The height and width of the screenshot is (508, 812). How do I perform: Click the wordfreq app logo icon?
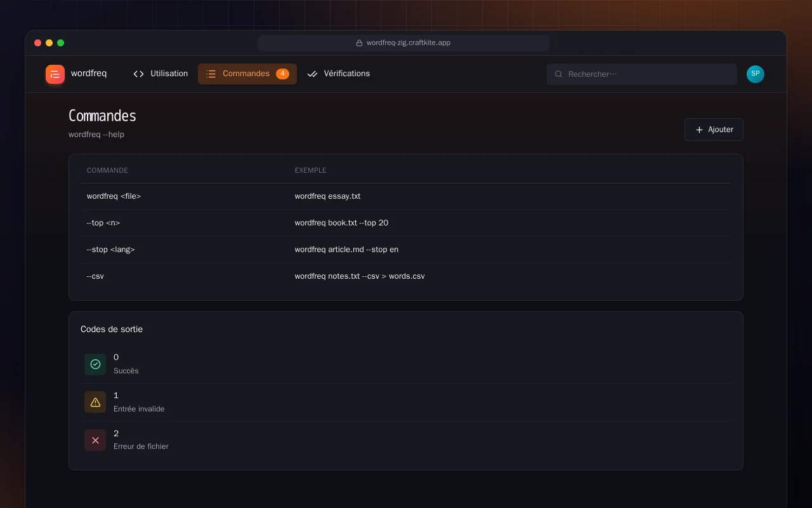(55, 74)
